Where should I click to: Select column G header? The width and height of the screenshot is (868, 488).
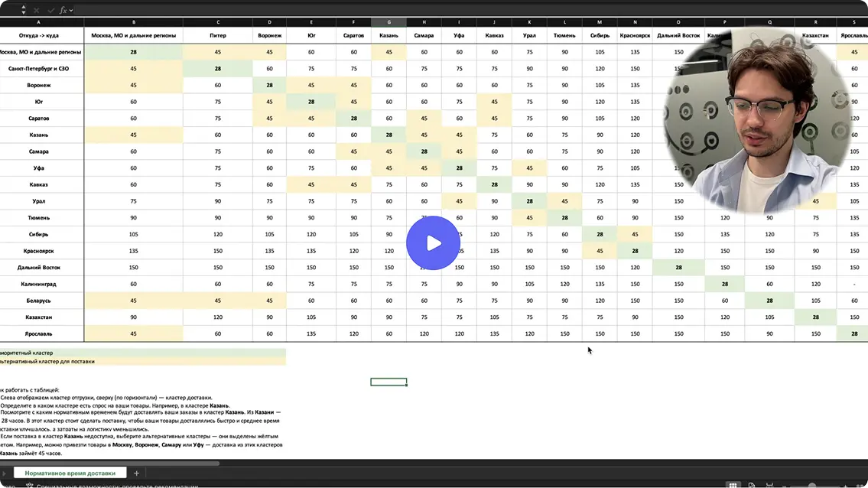[388, 22]
